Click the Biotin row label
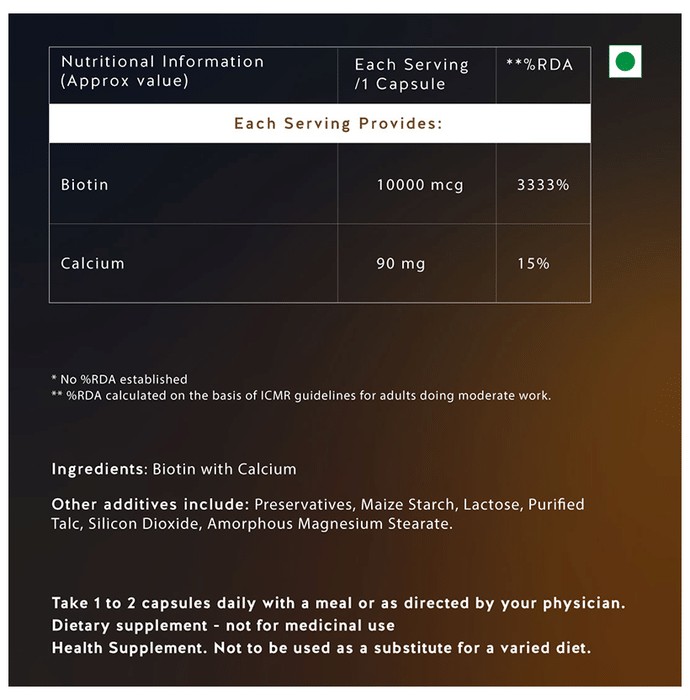 point(84,184)
